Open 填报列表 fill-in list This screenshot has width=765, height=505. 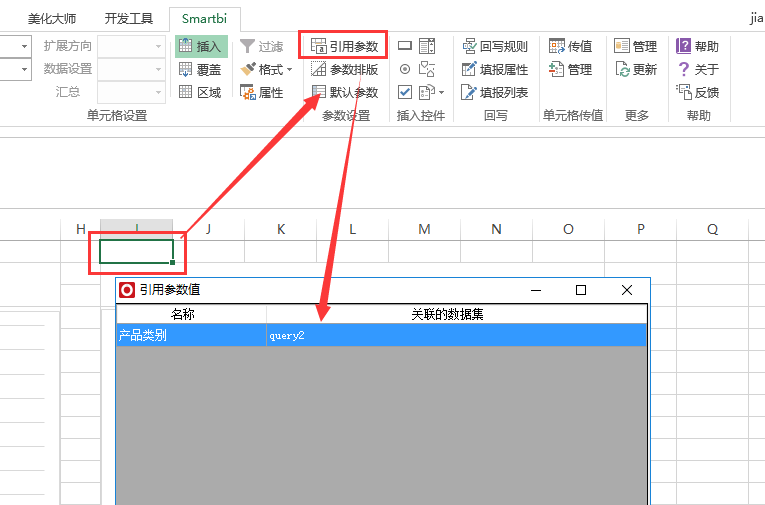pos(495,92)
